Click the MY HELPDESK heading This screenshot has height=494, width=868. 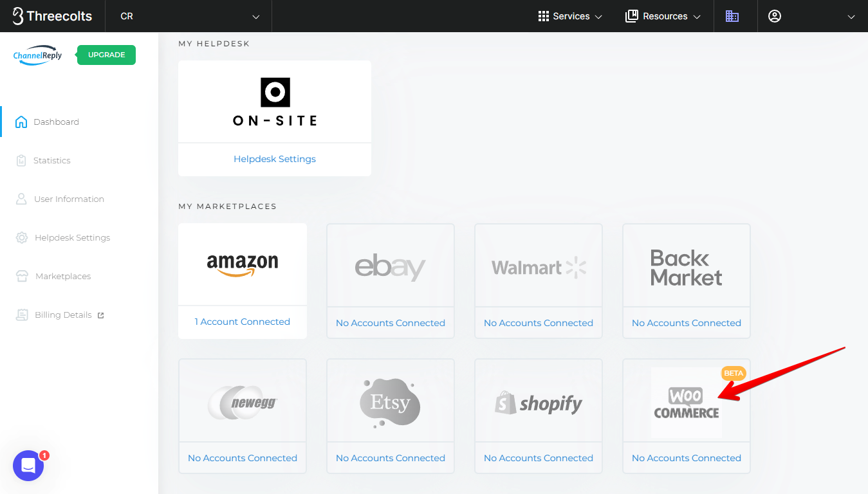[x=214, y=44]
